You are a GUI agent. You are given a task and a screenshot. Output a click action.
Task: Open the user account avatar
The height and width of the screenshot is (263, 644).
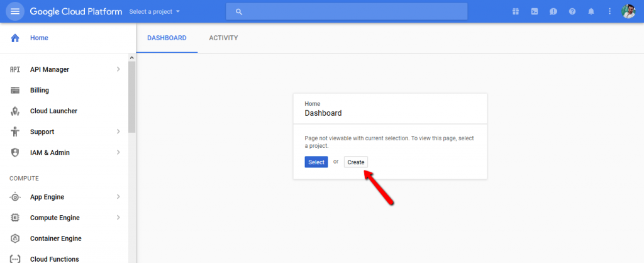pyautogui.click(x=628, y=11)
